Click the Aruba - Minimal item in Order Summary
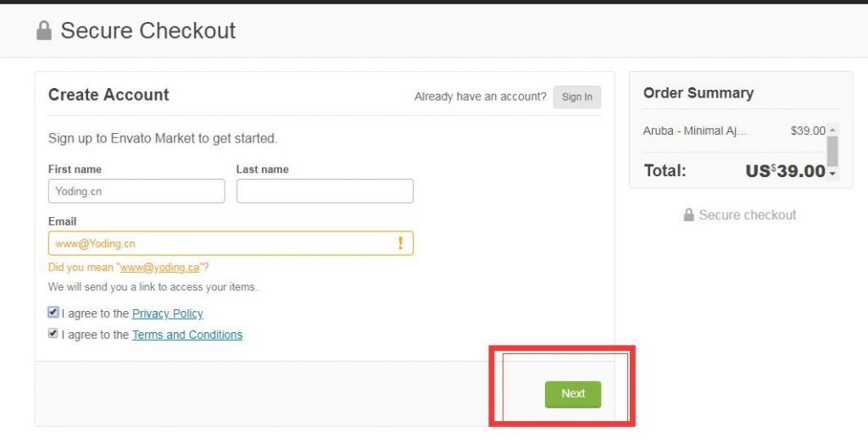The width and height of the screenshot is (868, 444). tap(695, 130)
